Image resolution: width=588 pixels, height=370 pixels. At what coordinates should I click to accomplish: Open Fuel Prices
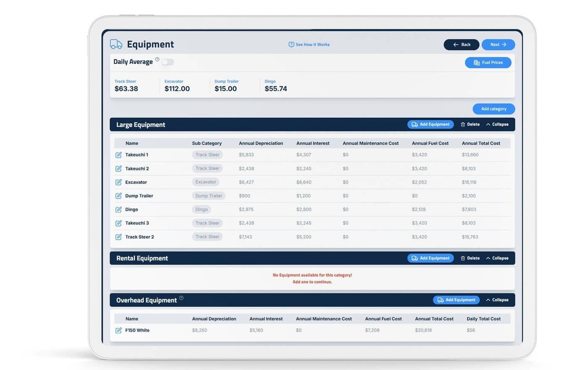point(488,63)
